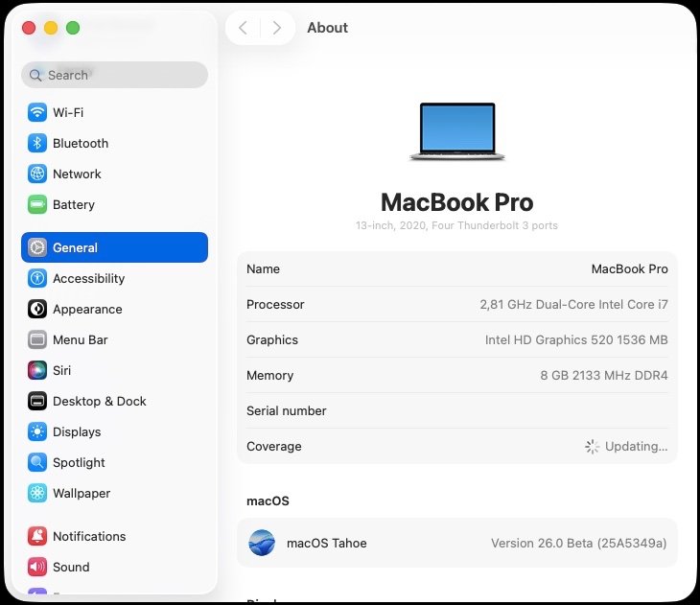Select the Displays sun icon
The height and width of the screenshot is (605, 700).
coord(37,431)
